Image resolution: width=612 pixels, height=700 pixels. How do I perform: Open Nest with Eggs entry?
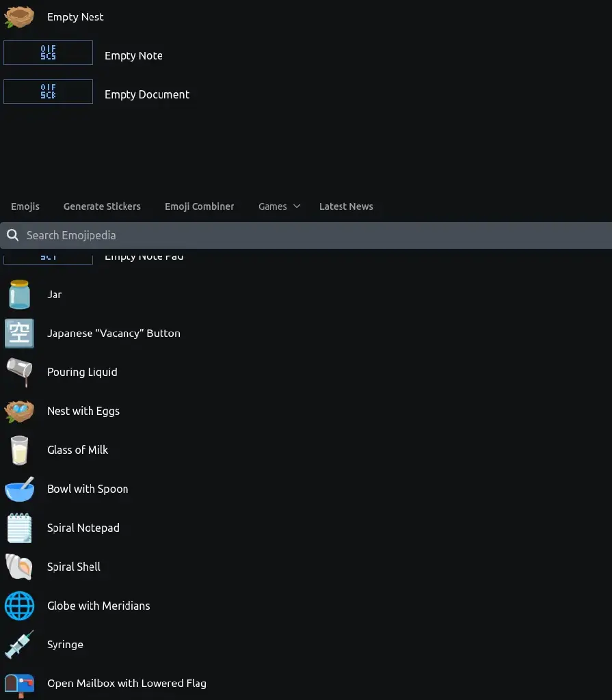(83, 411)
